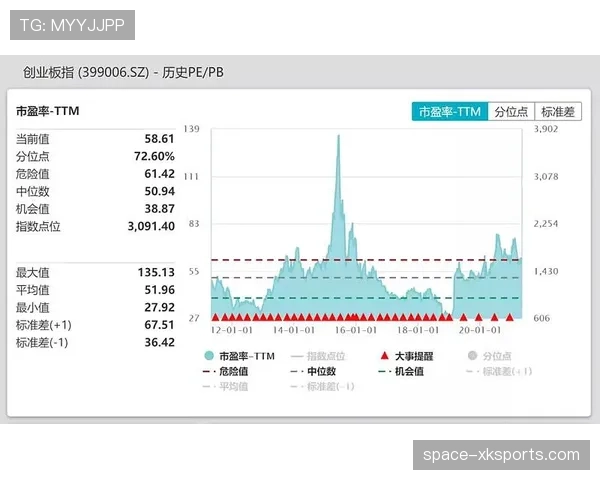Switch to the 标准差 tab

click(557, 112)
